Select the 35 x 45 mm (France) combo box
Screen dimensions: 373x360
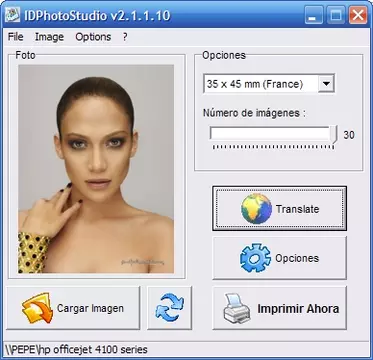(x=269, y=84)
